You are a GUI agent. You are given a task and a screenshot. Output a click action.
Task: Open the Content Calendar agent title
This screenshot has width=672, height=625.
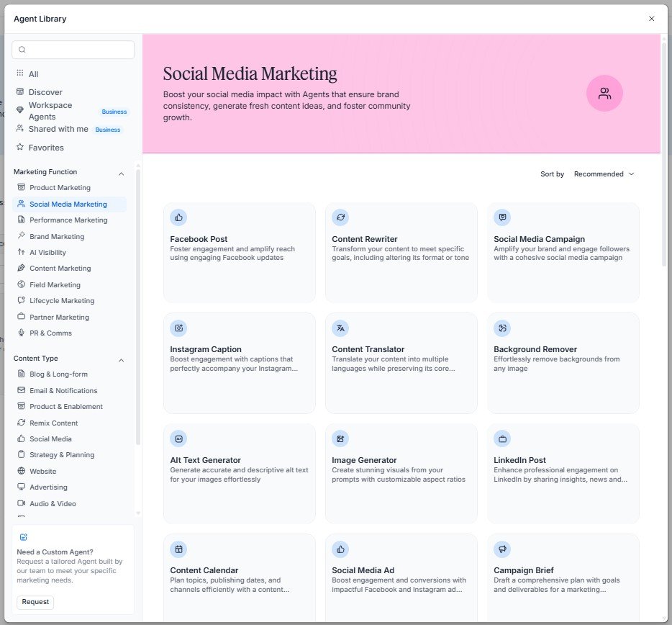click(x=204, y=570)
